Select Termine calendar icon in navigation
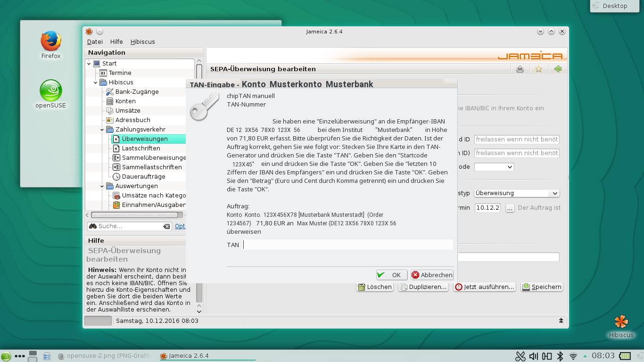The image size is (644, 362). [x=103, y=73]
